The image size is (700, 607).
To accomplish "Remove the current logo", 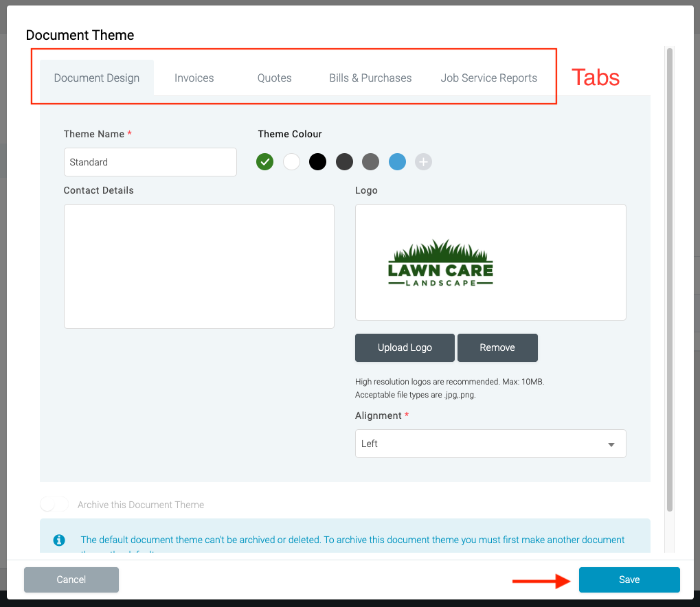I will coord(497,347).
